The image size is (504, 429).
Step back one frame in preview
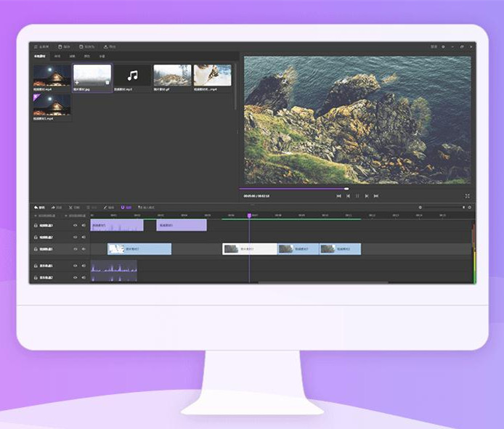[x=348, y=196]
